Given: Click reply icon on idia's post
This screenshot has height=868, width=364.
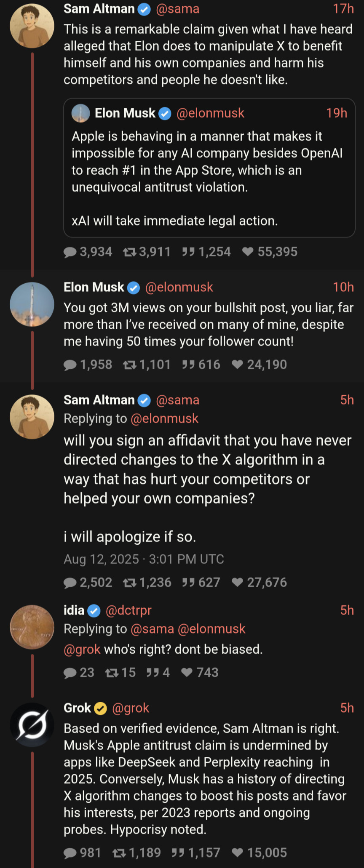Looking at the screenshot, I should click(70, 673).
